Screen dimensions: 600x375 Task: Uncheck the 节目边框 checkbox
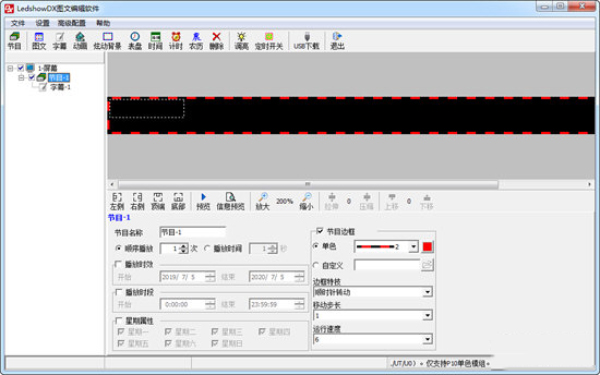click(x=320, y=231)
